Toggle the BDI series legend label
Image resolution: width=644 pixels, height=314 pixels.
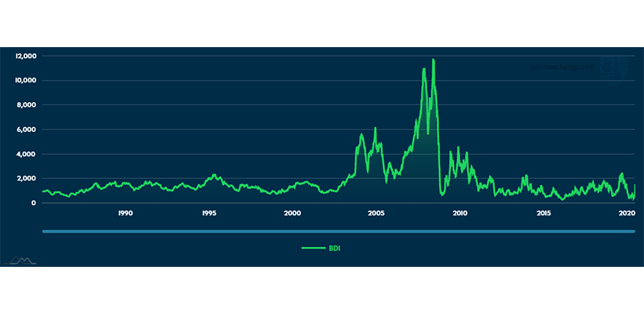pyautogui.click(x=335, y=248)
